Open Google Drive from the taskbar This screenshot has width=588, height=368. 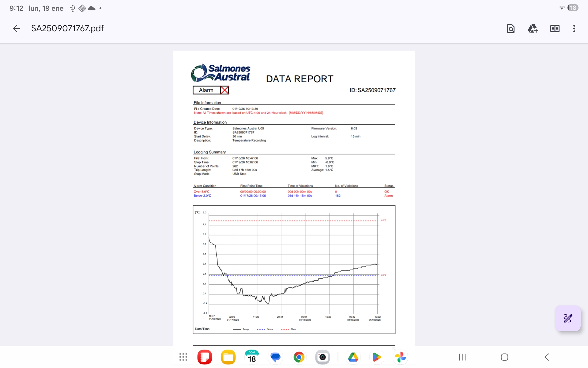pyautogui.click(x=353, y=357)
